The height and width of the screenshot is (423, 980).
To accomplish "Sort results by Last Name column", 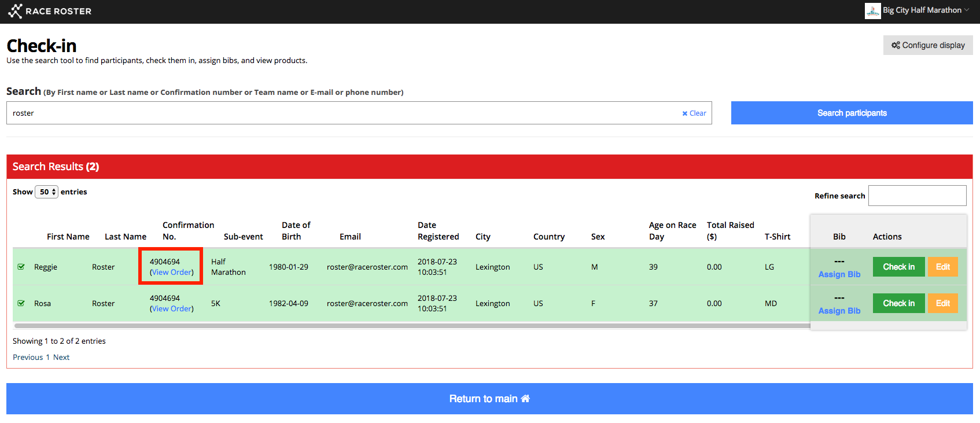I will tap(125, 237).
